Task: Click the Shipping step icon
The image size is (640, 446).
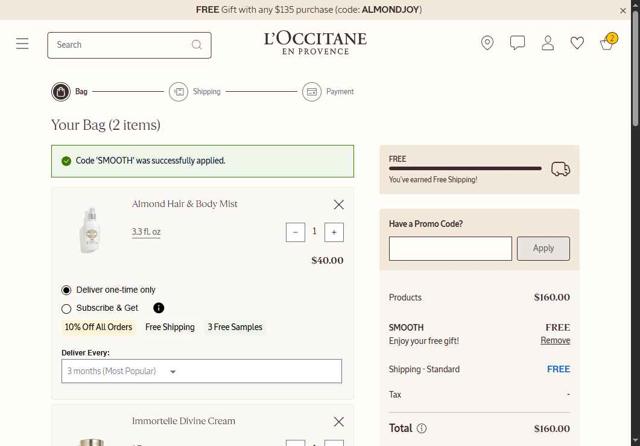Action: (178, 92)
